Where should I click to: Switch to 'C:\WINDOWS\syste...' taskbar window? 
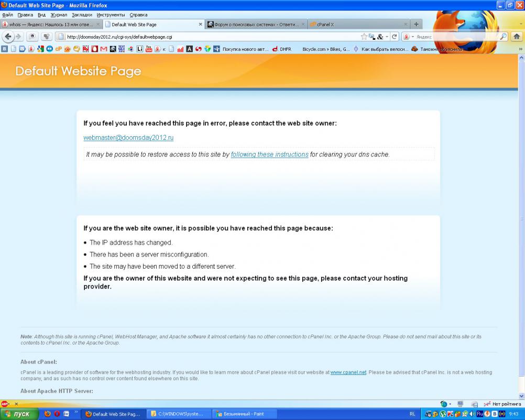(x=178, y=414)
